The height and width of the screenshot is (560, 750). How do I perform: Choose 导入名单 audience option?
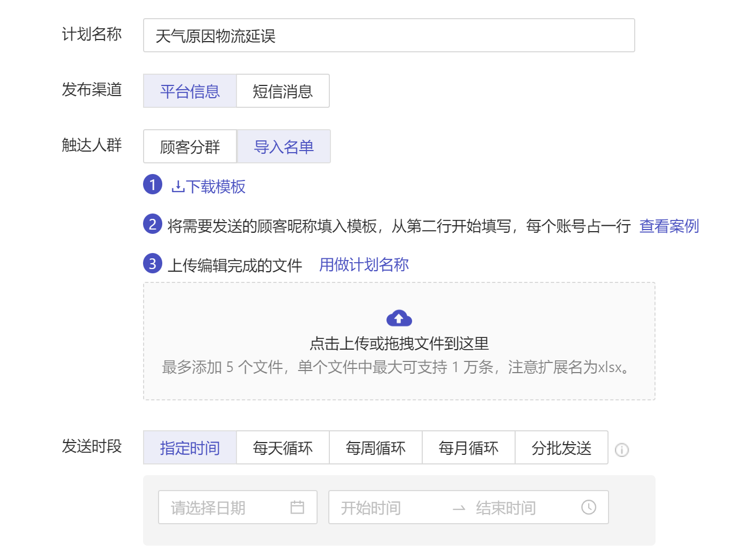[x=283, y=146]
